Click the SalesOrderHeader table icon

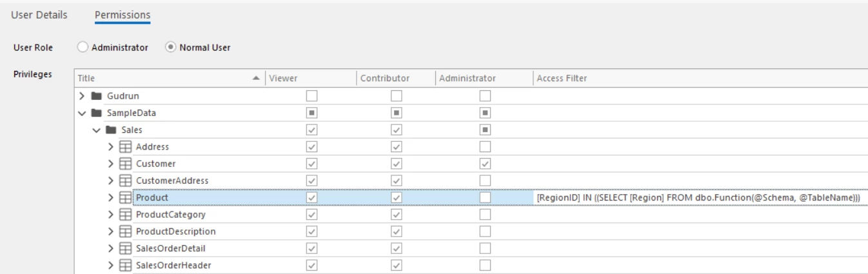125,264
